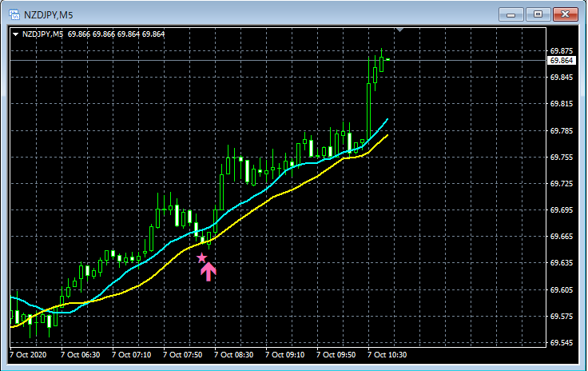This screenshot has height=371, width=588.
Task: Click the 7 Oct 10:30 time label
Action: (387, 355)
